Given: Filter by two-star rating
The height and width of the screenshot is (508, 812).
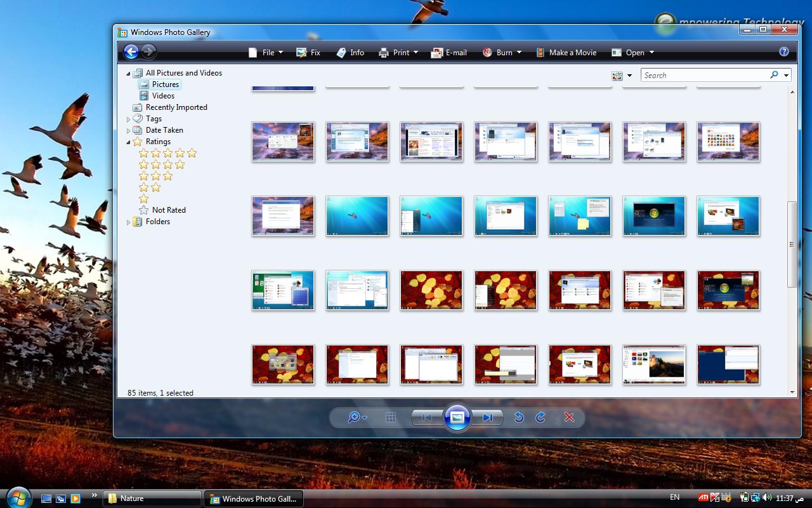Looking at the screenshot, I should pyautogui.click(x=150, y=187).
